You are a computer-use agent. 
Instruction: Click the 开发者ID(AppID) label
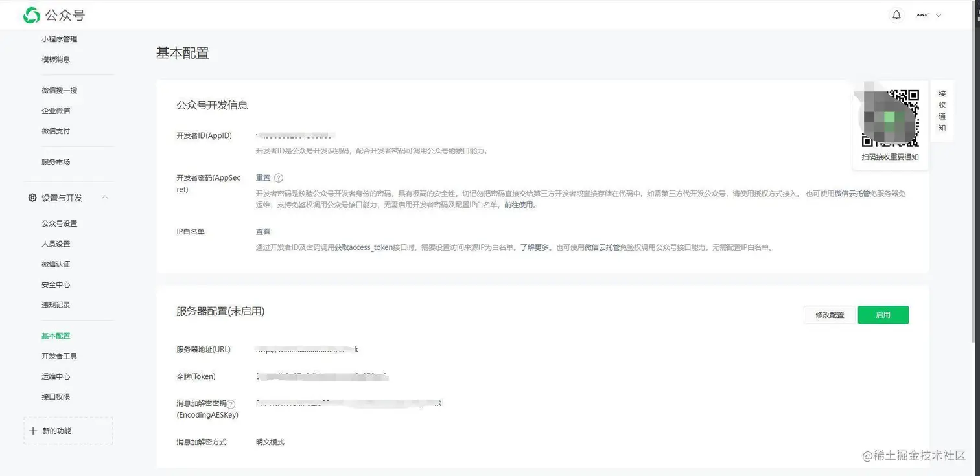tap(204, 136)
